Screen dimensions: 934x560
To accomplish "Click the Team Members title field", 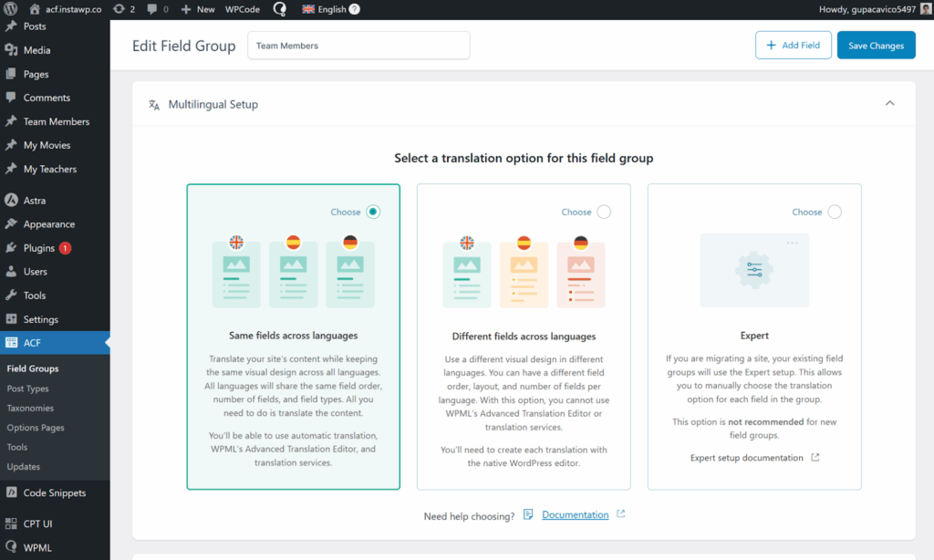I will point(358,45).
